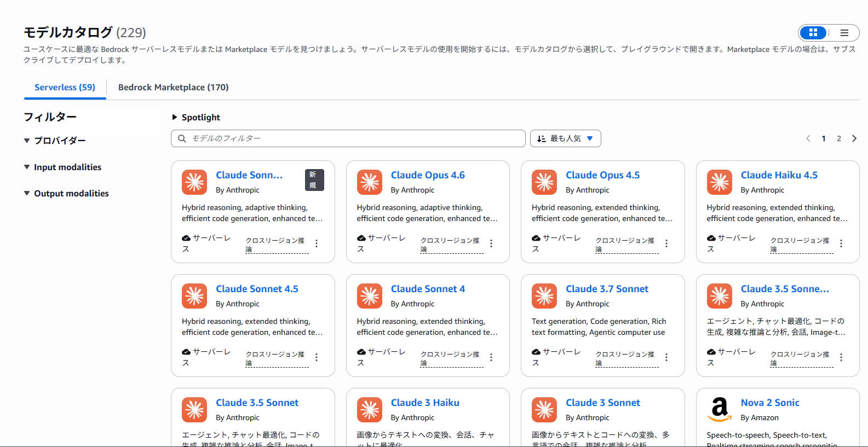Click the Amazon logo on Nova 2 Sonic
Screen dimensions: 868x447
point(720,410)
